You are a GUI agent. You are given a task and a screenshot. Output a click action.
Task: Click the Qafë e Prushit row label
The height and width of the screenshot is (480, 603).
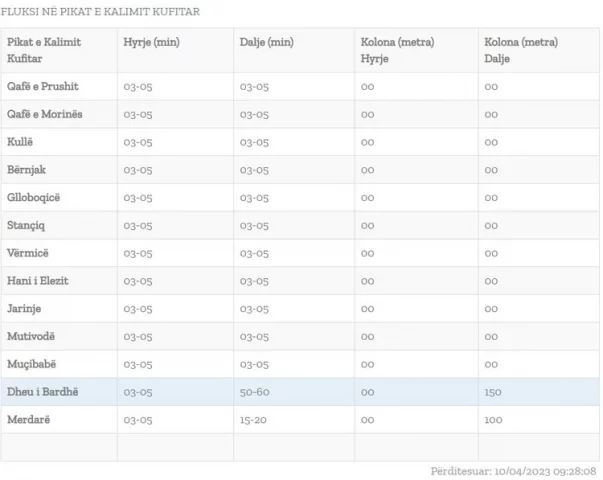(x=42, y=87)
